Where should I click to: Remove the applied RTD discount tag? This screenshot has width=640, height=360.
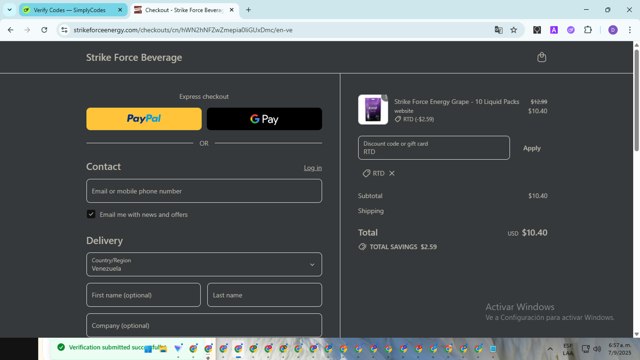pyautogui.click(x=392, y=173)
